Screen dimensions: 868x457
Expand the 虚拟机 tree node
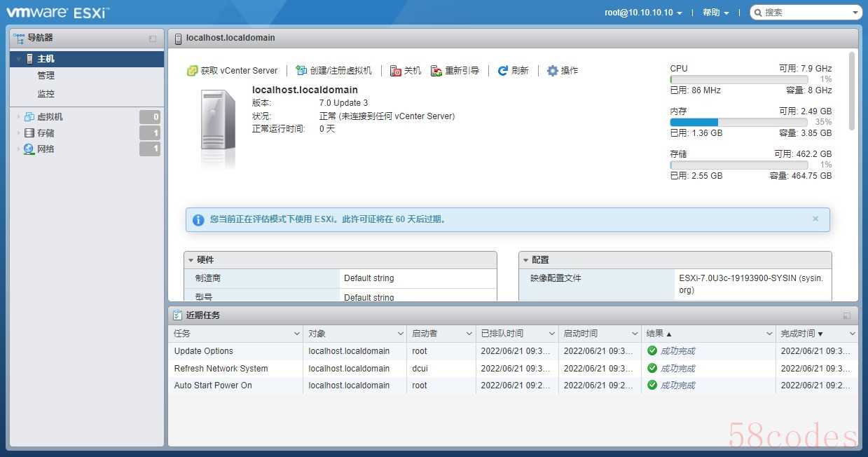pyautogui.click(x=18, y=117)
